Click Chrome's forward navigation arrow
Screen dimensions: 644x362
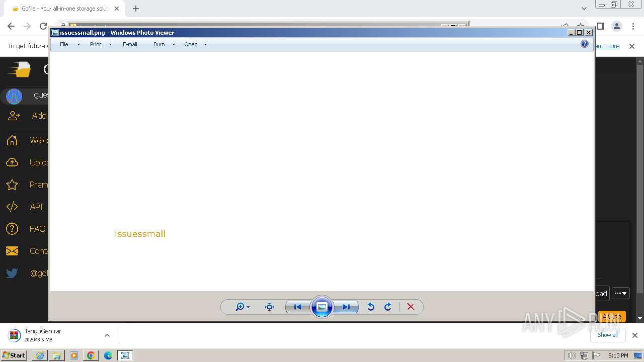click(x=27, y=26)
